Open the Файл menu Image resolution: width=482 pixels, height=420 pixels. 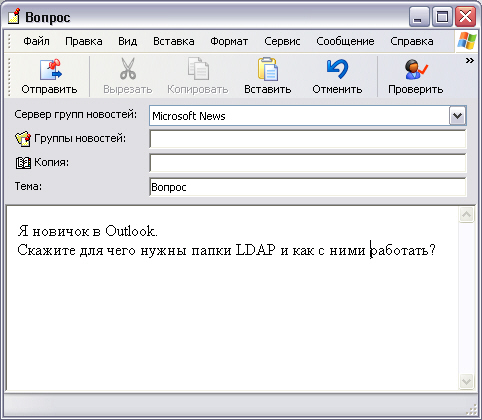pyautogui.click(x=36, y=41)
